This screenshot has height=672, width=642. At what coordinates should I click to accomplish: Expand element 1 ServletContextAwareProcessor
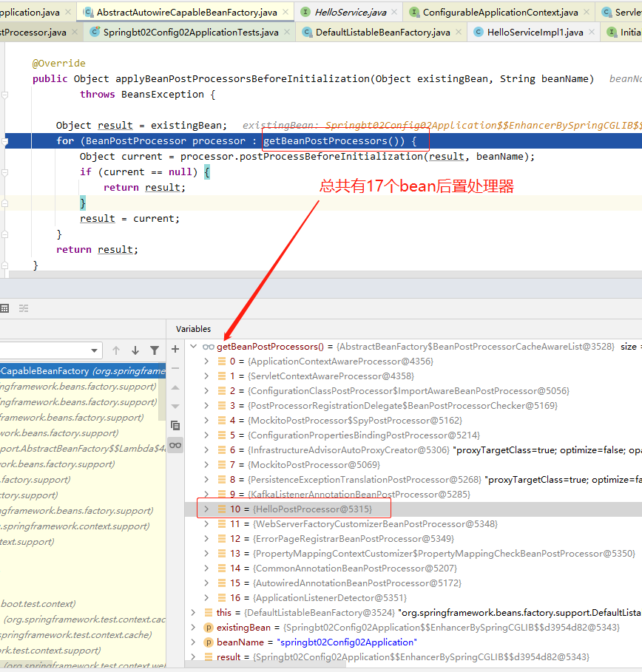(x=206, y=376)
